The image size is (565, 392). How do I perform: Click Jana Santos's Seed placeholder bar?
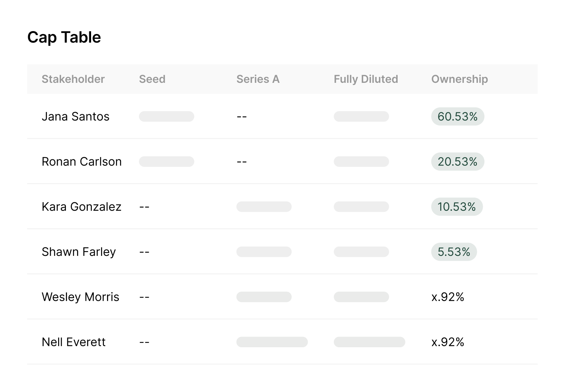tap(166, 116)
